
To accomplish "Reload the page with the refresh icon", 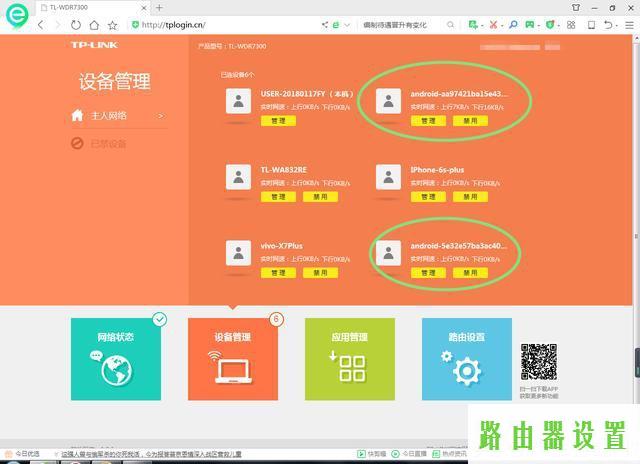I will pos(76,25).
